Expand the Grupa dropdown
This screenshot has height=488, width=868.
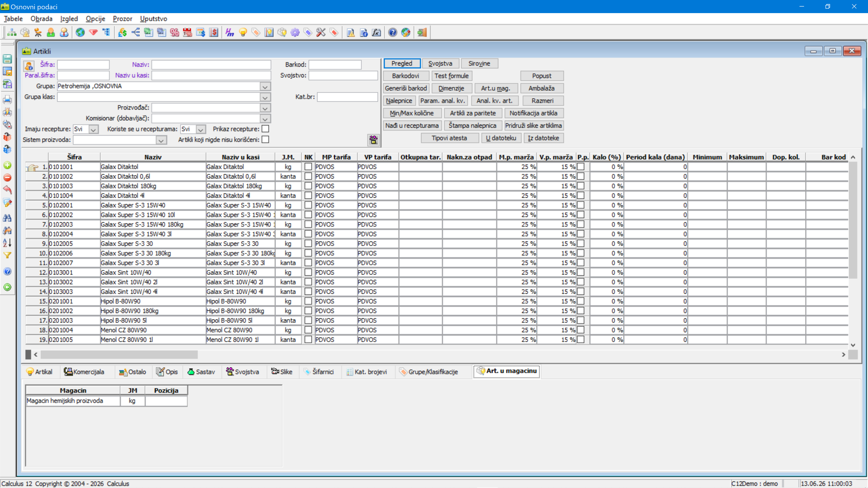265,87
